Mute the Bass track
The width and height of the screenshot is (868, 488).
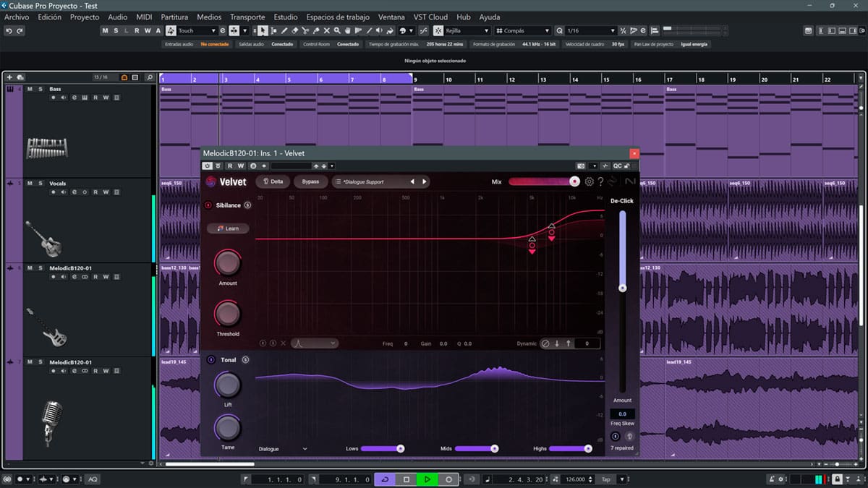point(30,89)
